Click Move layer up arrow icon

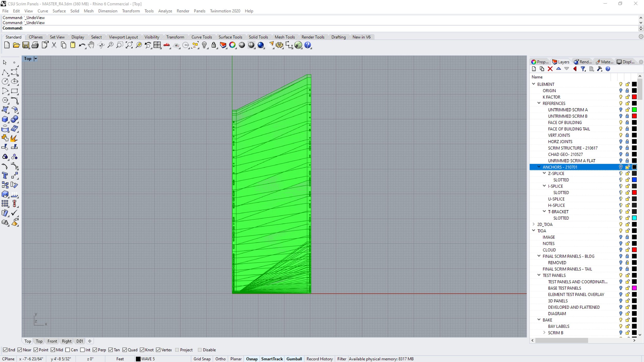coord(558,69)
